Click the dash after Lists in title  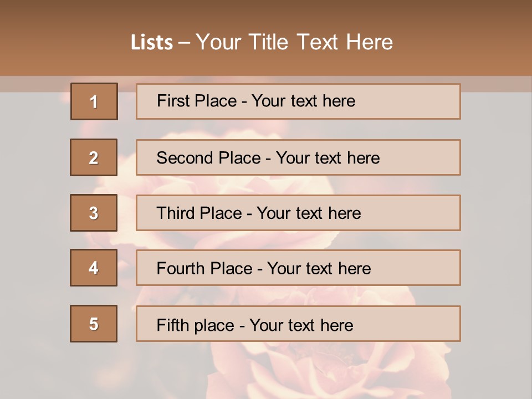click(185, 43)
